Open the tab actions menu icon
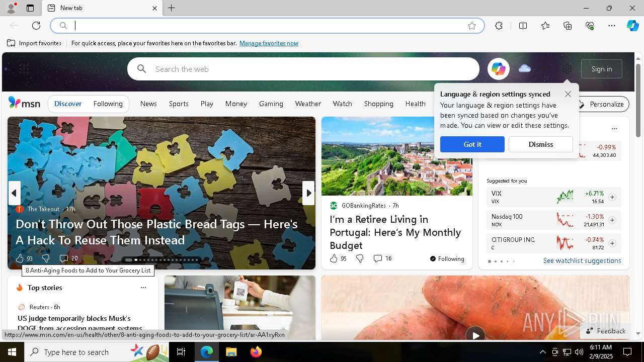The image size is (644, 362). tap(30, 8)
